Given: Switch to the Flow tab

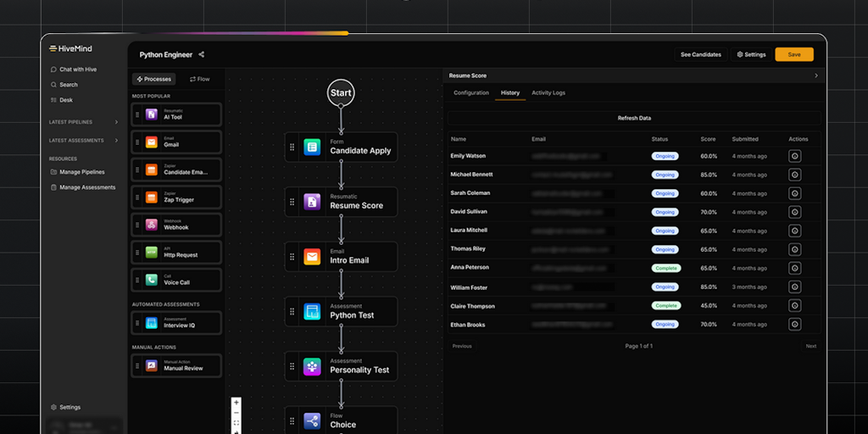Looking at the screenshot, I should (200, 79).
